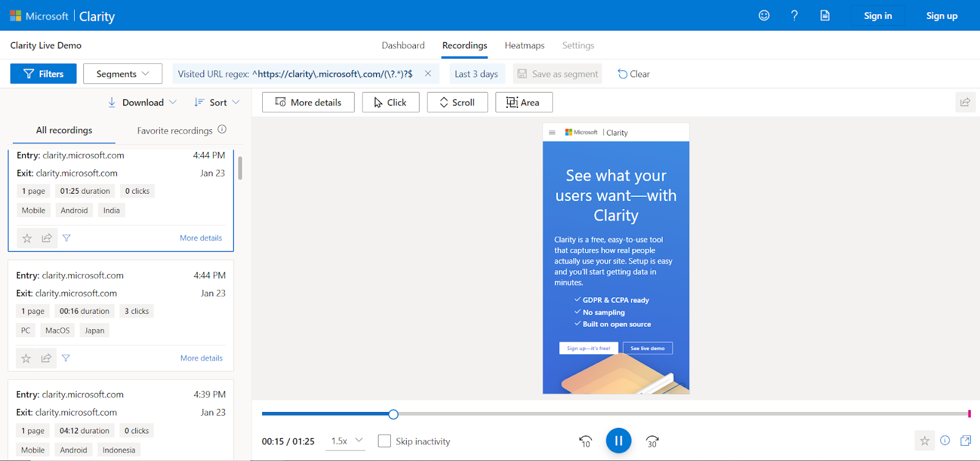
Task: Click the Indonesia country tag
Action: point(119,450)
